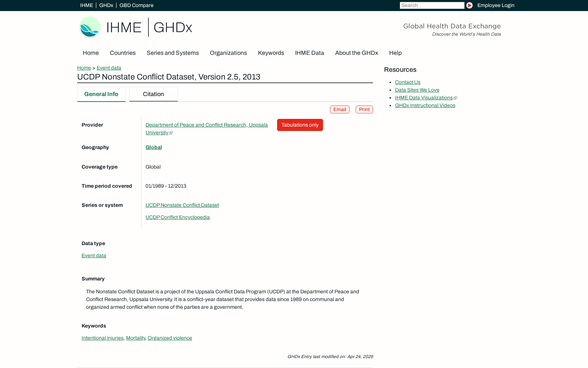Click the 'Time period covered' field label

[107, 186]
